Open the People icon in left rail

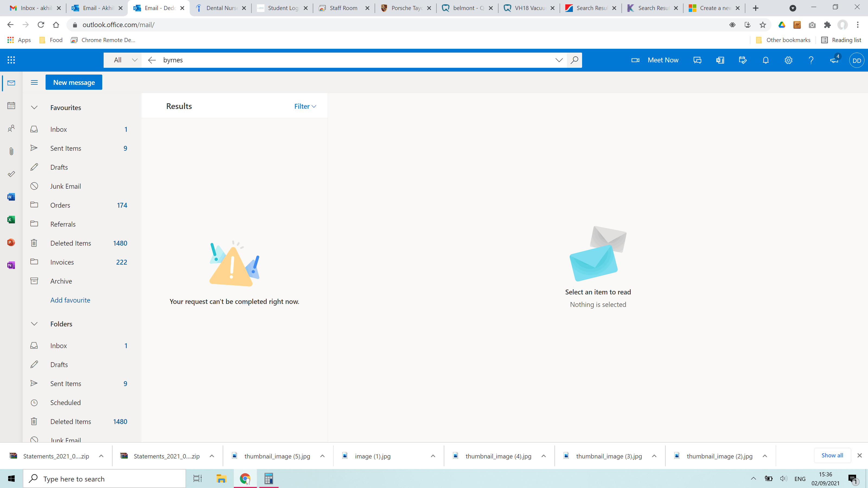pyautogui.click(x=11, y=128)
